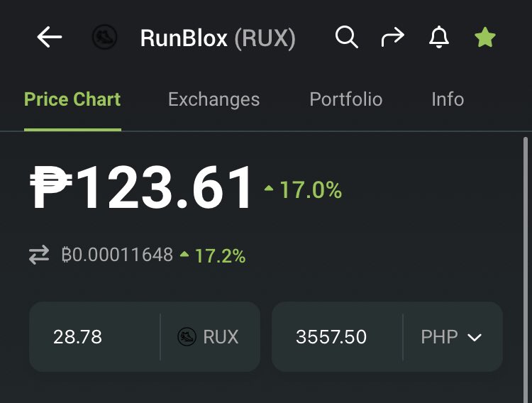
Task: Set a price alert with the bell icon
Action: (x=439, y=37)
